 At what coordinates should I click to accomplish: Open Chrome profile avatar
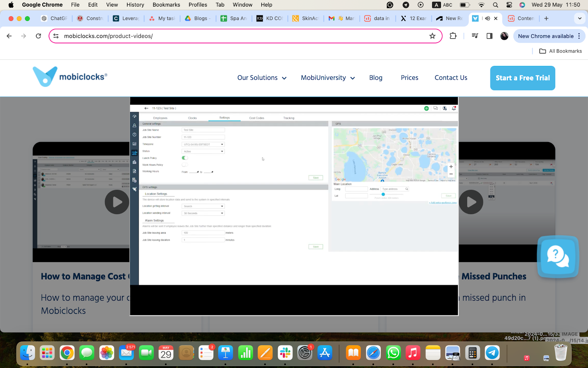click(x=504, y=36)
